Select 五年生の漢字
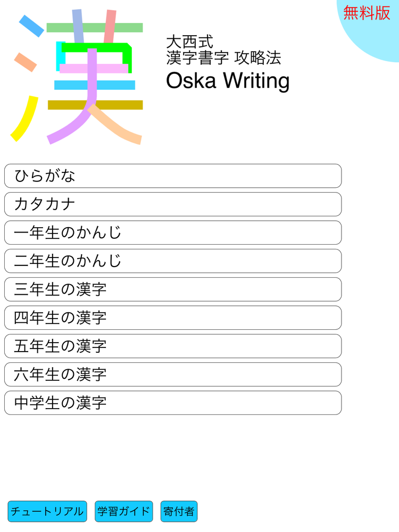 point(173,346)
